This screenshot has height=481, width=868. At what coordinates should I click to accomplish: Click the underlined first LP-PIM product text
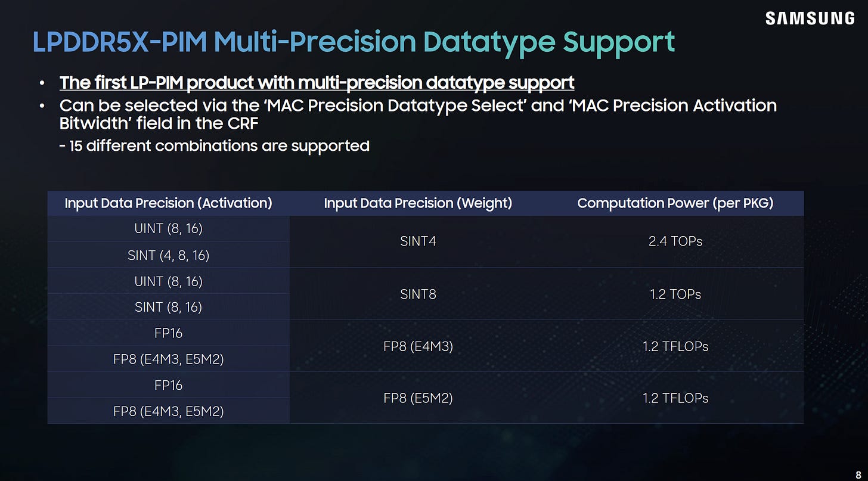pyautogui.click(x=317, y=82)
